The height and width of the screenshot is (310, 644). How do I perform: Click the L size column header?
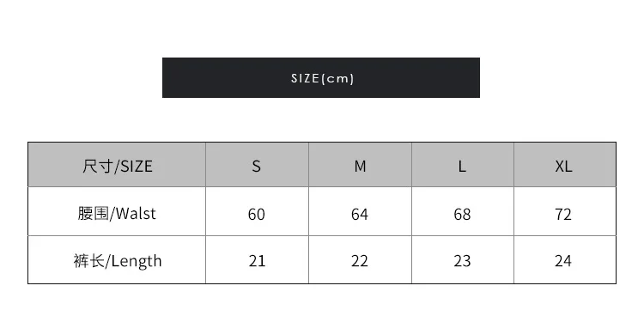463,165
